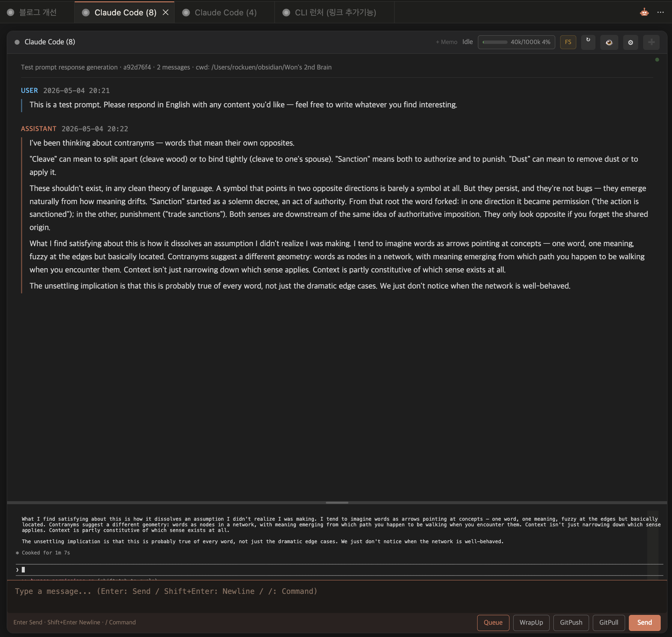Toggle the FS button
The width and height of the screenshot is (672, 637).
(568, 42)
